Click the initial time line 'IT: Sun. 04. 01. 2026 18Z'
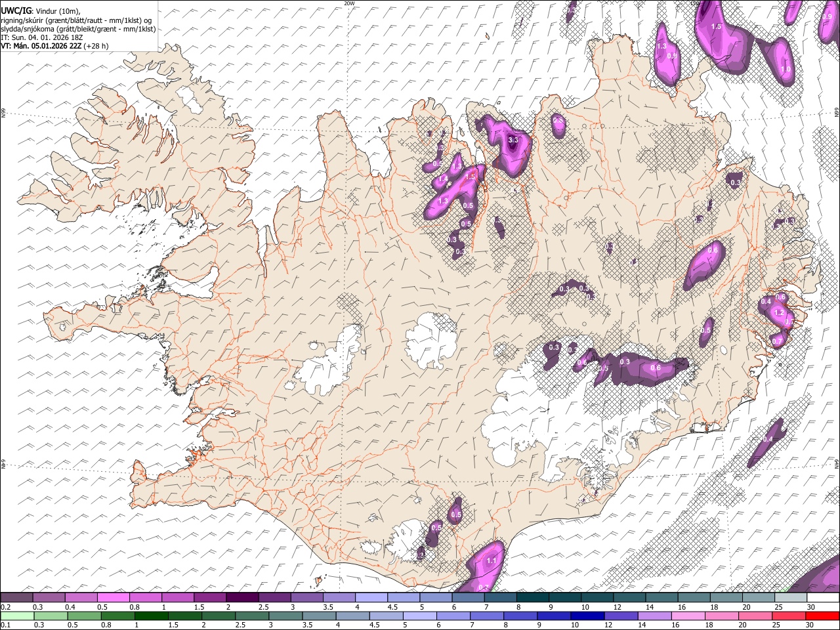840x630 pixels. pos(42,37)
